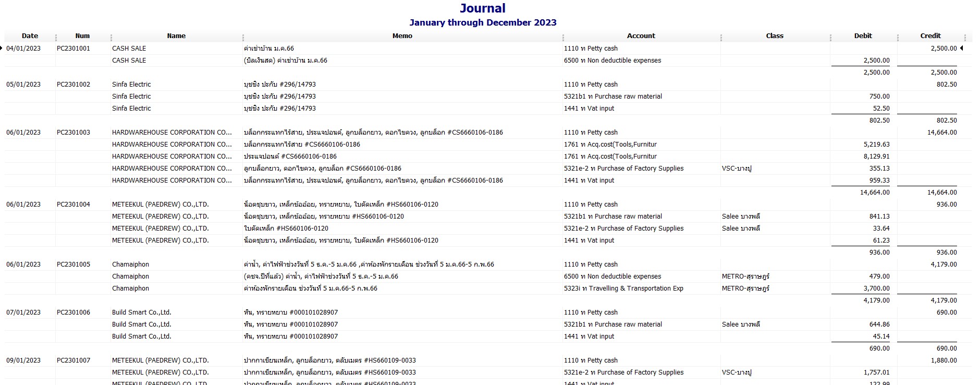This screenshot has height=385, width=980.
Task: Click Chamaiphon debit 479.00
Action: [879, 276]
